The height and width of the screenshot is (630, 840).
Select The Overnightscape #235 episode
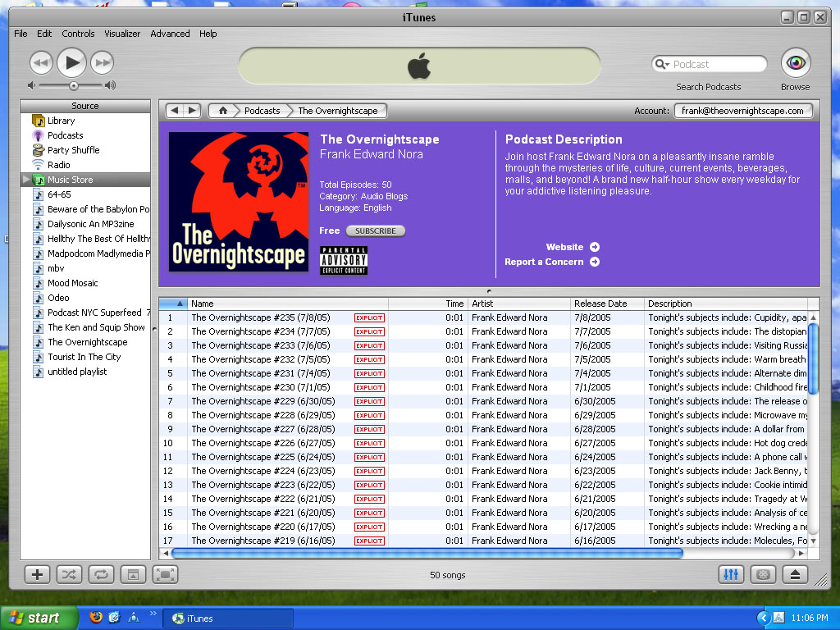(482, 317)
